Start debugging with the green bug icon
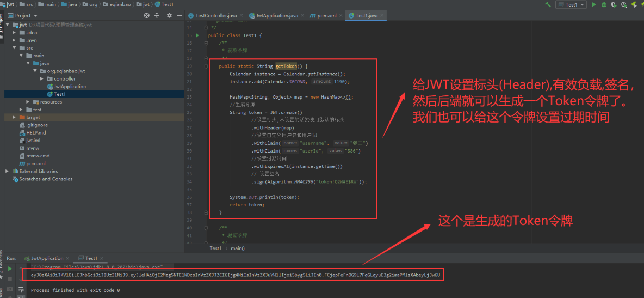The height and width of the screenshot is (298, 644). tap(604, 4)
